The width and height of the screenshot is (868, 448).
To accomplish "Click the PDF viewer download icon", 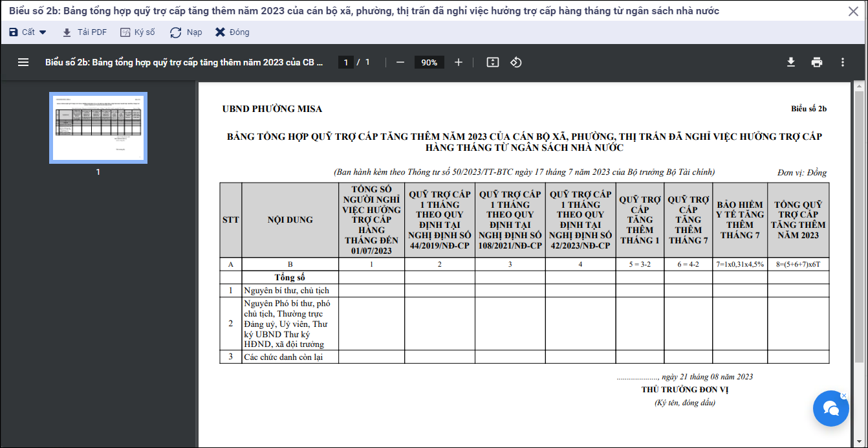I will click(790, 62).
